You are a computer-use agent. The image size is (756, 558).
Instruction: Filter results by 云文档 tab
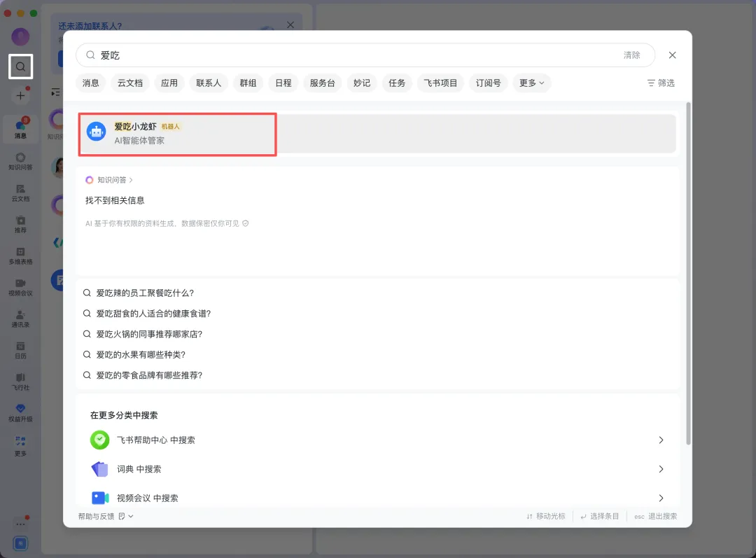tap(130, 83)
